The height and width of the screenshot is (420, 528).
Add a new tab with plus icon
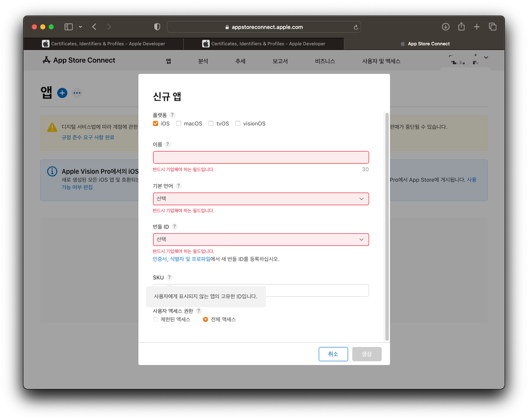[477, 27]
